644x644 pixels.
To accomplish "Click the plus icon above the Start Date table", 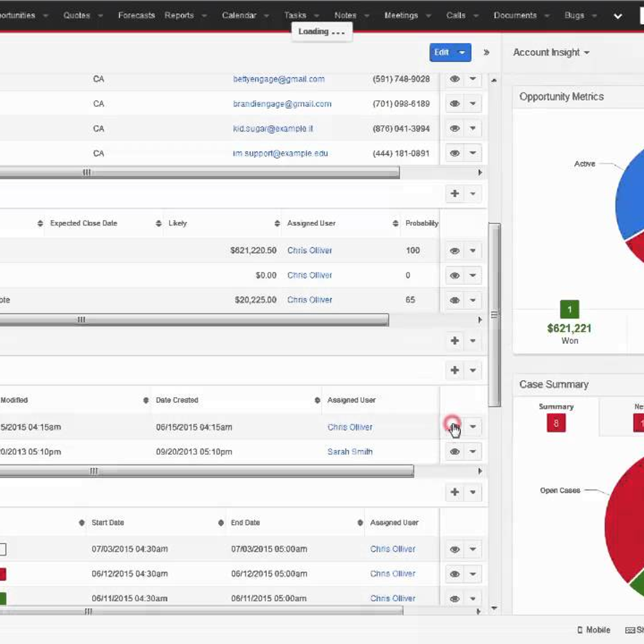I will (x=455, y=492).
